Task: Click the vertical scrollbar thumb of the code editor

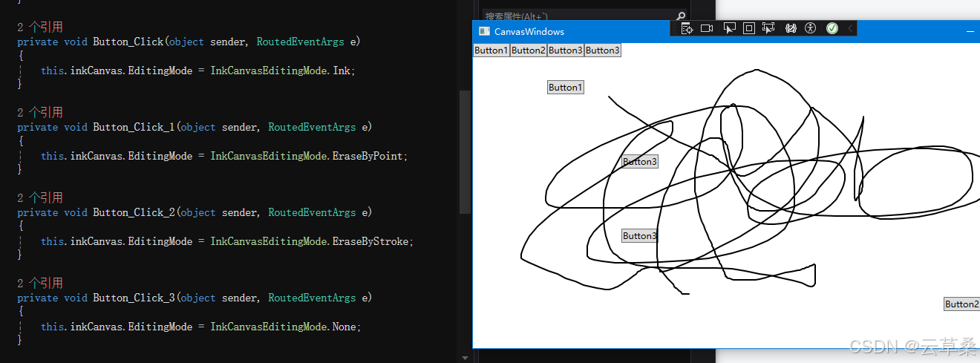Action: 465,152
